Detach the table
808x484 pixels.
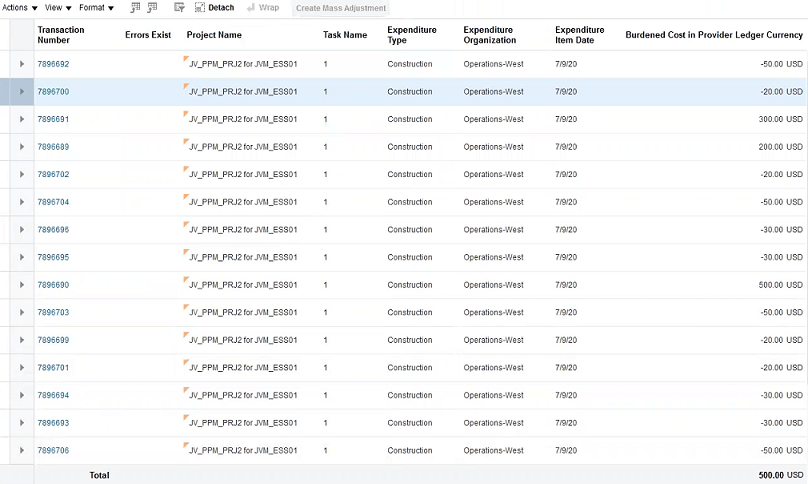[214, 8]
